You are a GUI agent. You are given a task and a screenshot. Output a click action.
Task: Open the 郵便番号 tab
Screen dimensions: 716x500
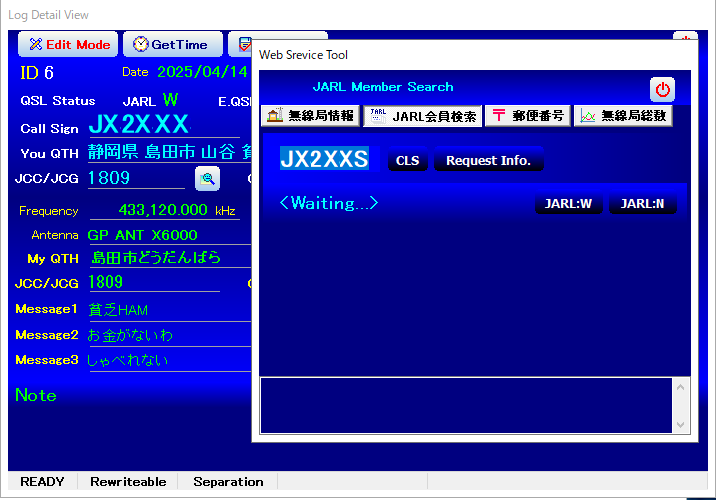tap(527, 116)
